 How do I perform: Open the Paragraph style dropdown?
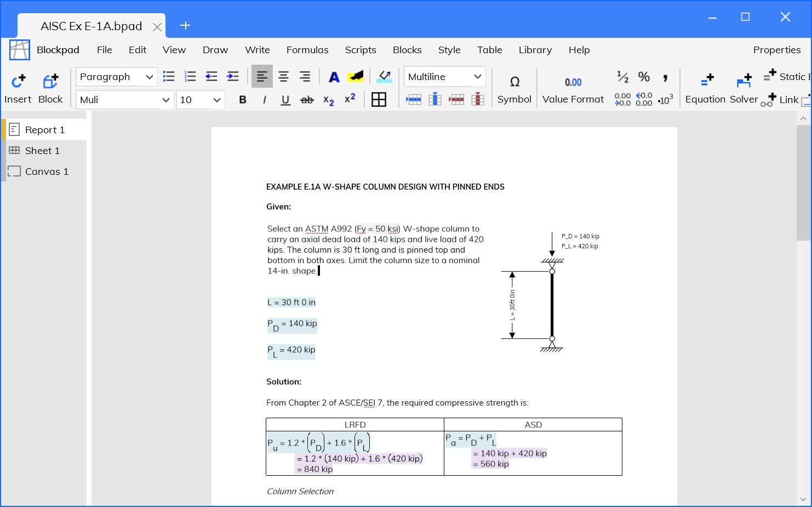coord(116,77)
